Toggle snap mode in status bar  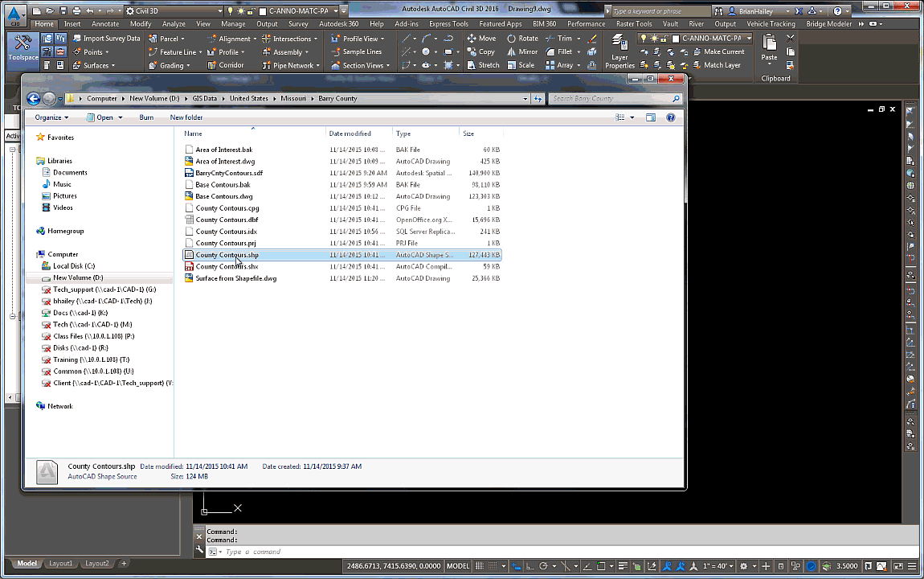pos(493,566)
